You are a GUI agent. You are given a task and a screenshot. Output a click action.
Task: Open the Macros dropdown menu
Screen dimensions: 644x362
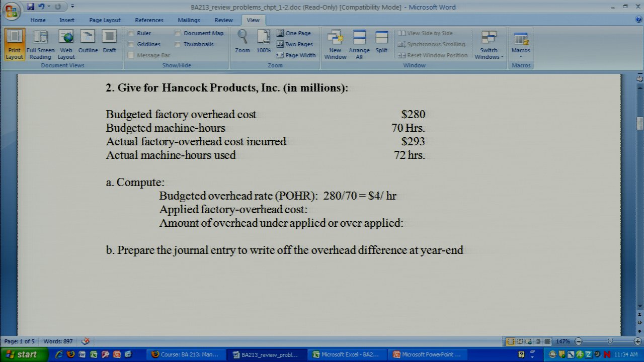pyautogui.click(x=521, y=44)
